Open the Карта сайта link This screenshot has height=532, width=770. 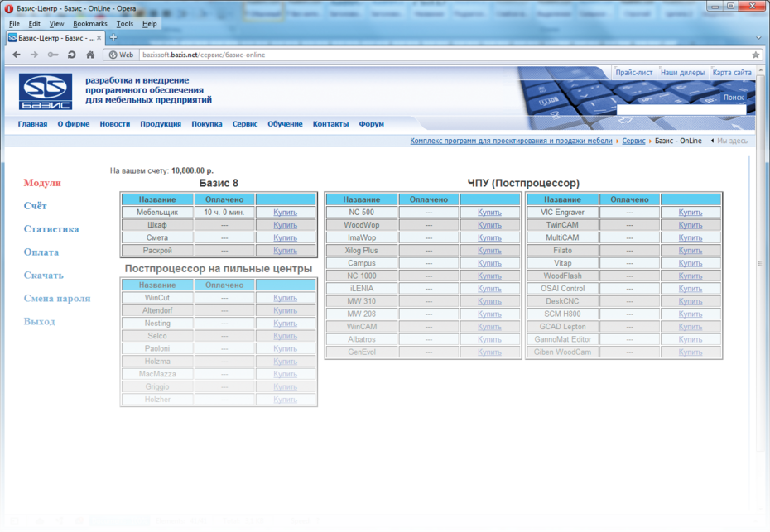tap(732, 73)
